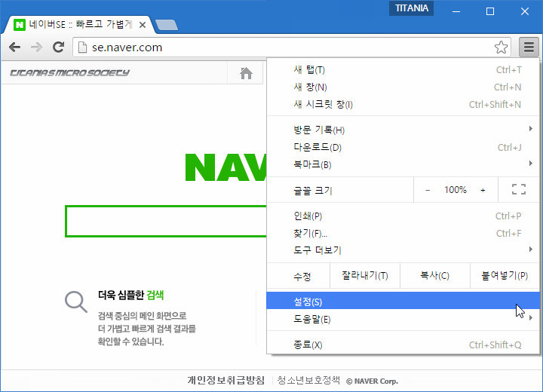Click the se.naver.com address bar
The width and height of the screenshot is (543, 392).
point(292,47)
